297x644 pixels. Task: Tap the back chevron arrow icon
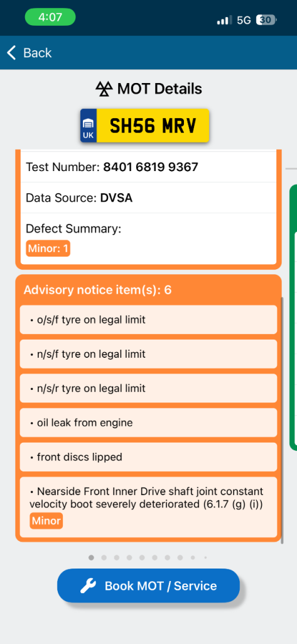pos(11,53)
